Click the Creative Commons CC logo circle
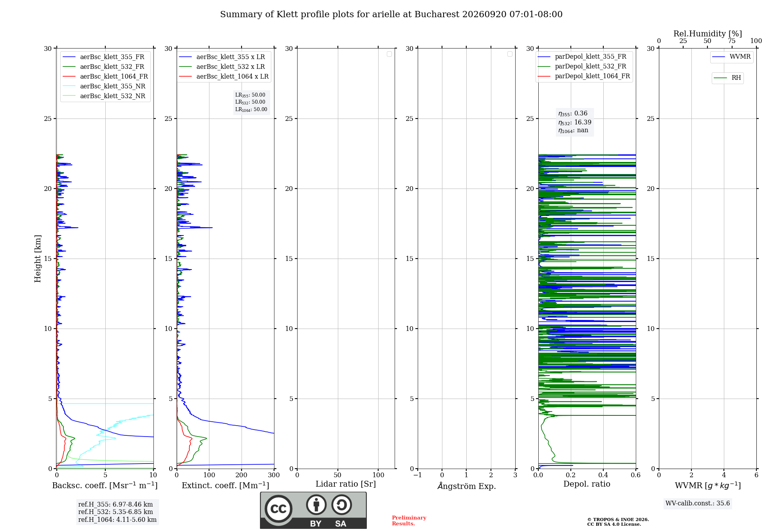 [x=278, y=509]
